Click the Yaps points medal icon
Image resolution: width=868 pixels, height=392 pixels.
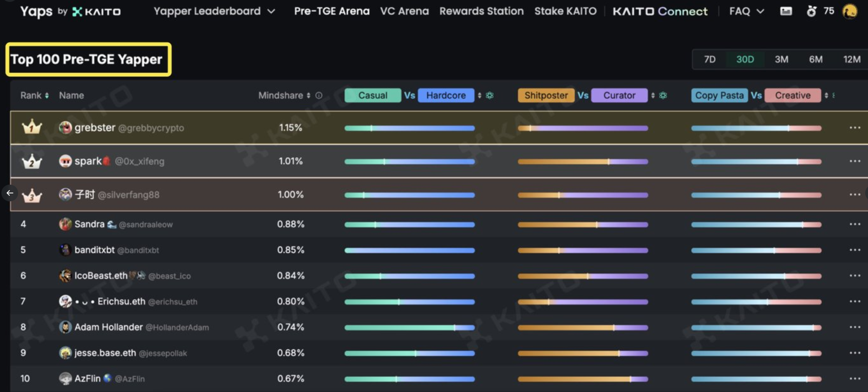pos(811,11)
